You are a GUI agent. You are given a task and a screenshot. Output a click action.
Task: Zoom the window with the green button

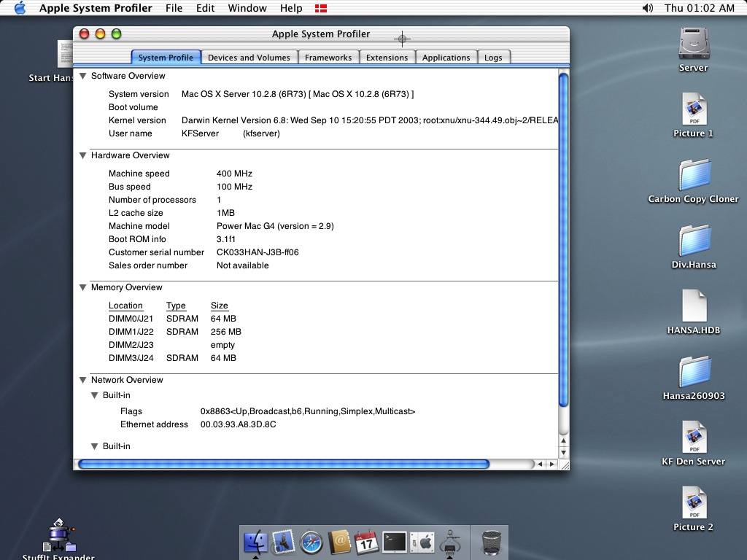point(116,34)
